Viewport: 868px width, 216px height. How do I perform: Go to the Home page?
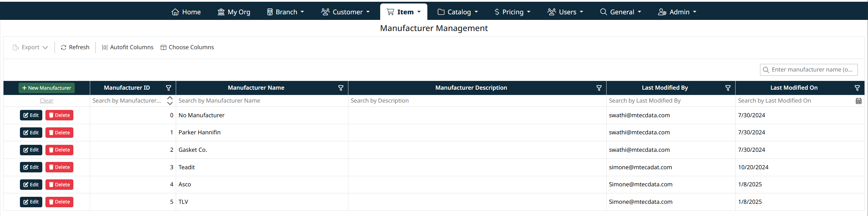click(186, 12)
